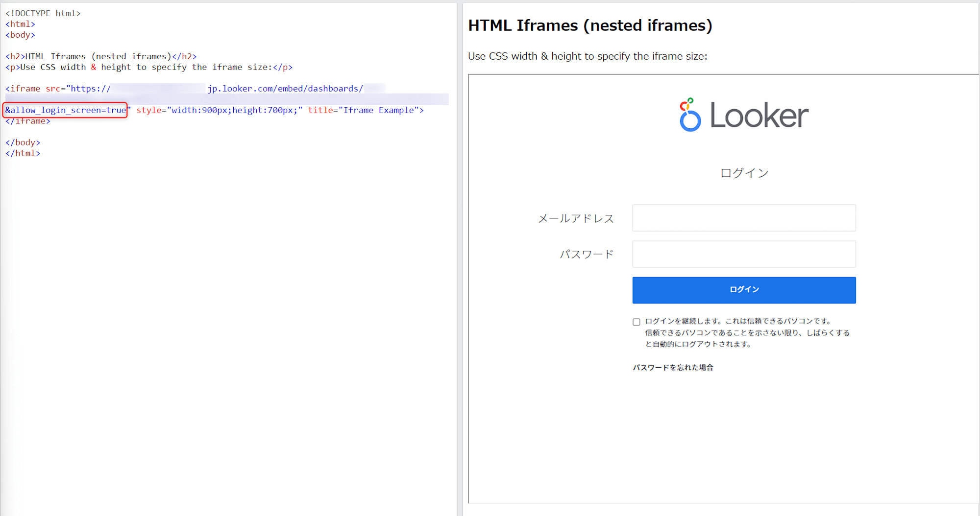
Task: Click the メールアドレス label text
Action: click(576, 218)
